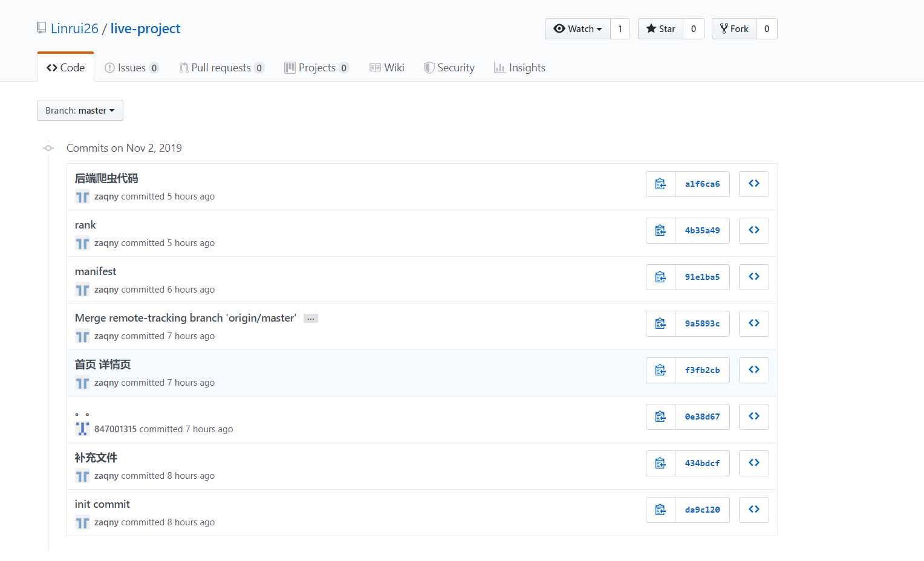Open the Projects tab
Viewport: 924px width, 561px height.
(317, 68)
